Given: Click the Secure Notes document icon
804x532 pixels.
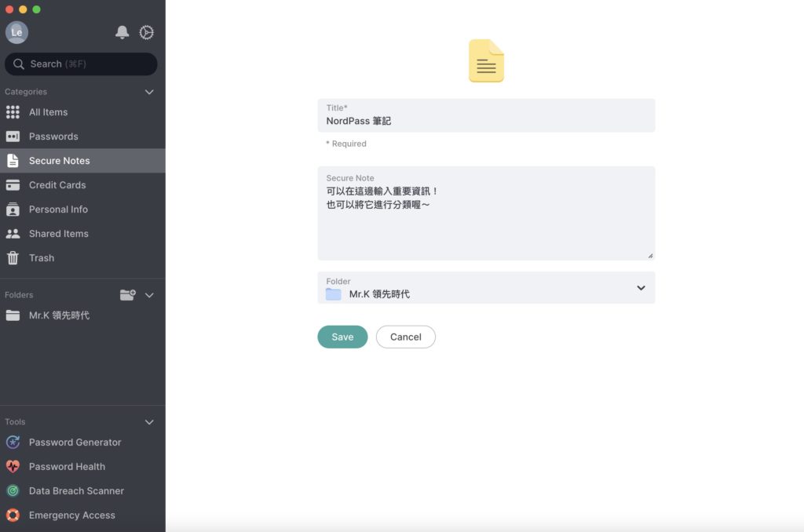Looking at the screenshot, I should (x=13, y=160).
